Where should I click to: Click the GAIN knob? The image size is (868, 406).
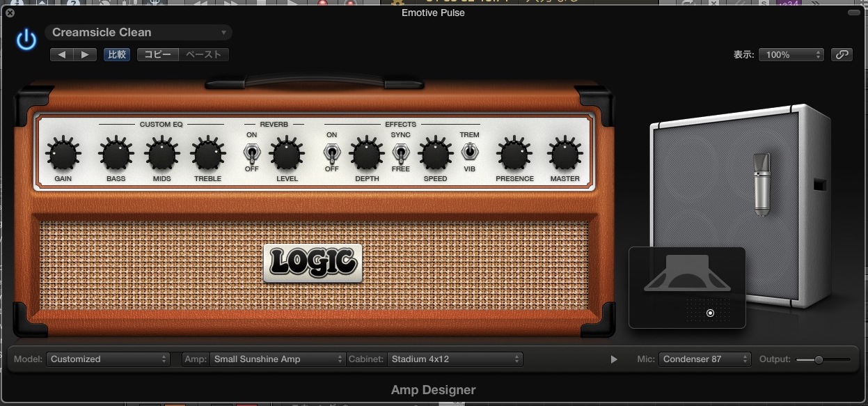click(63, 153)
